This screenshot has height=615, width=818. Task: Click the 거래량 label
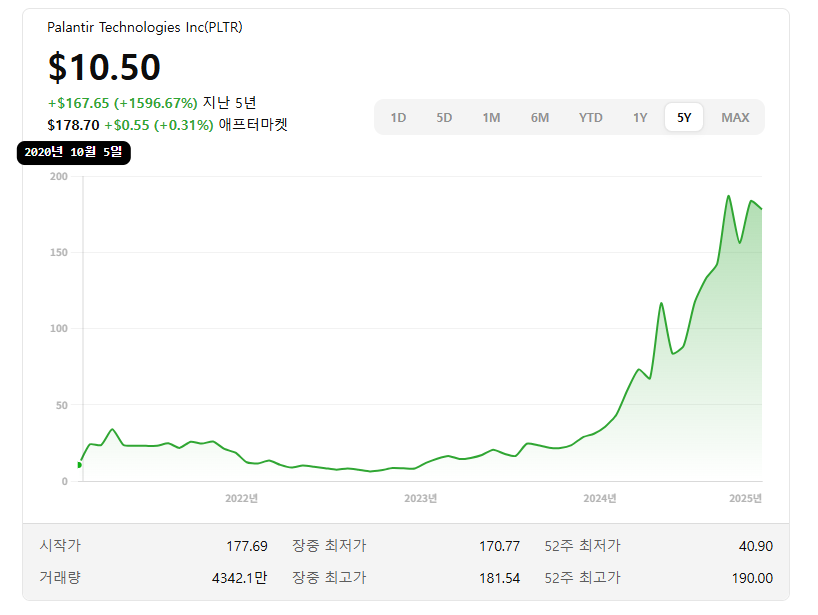[60, 577]
